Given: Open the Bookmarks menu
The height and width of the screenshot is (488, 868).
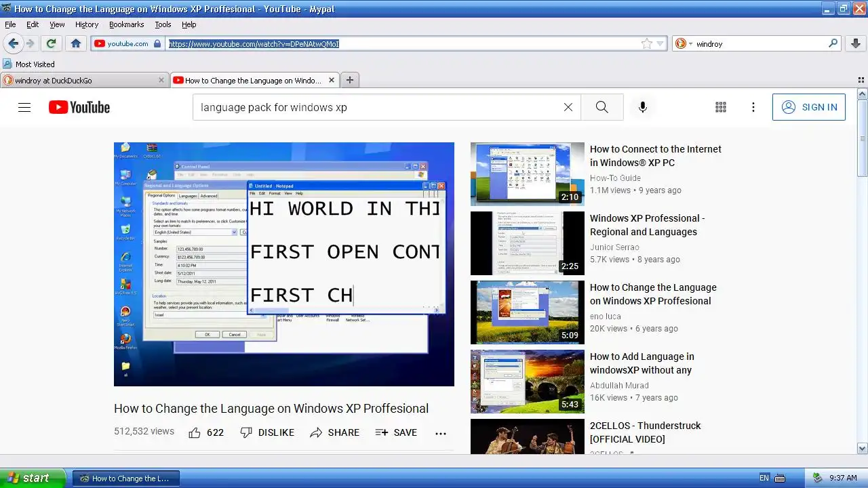Looking at the screenshot, I should click(x=126, y=24).
